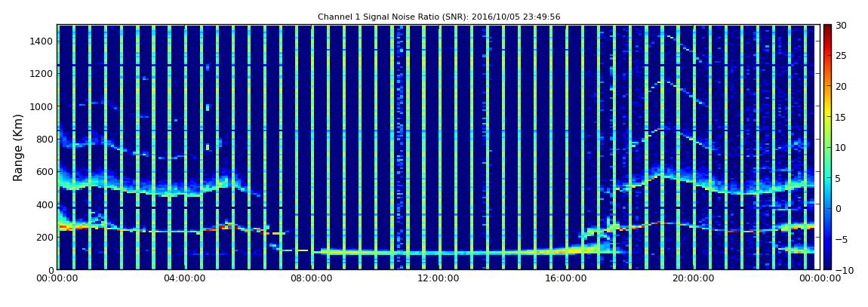Screen dimensions: 868x307
Task: Click the 1000 range tick label
Action: [x=42, y=106]
